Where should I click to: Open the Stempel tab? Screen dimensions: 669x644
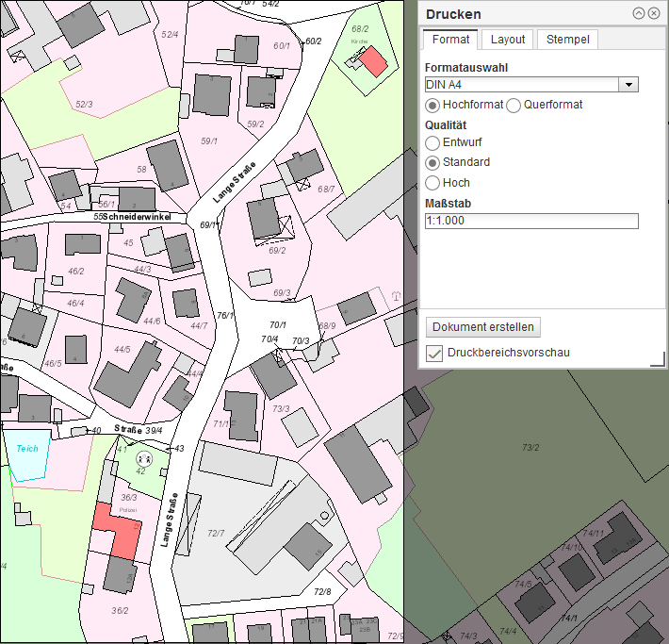567,40
